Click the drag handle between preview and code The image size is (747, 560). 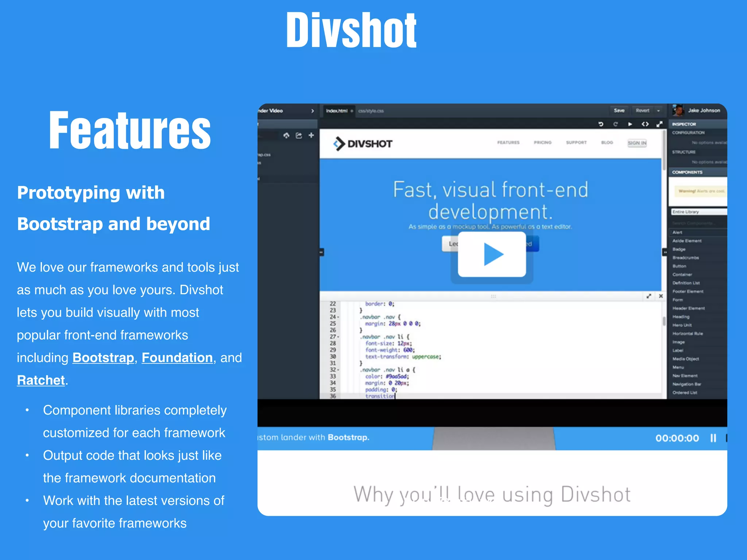click(493, 296)
